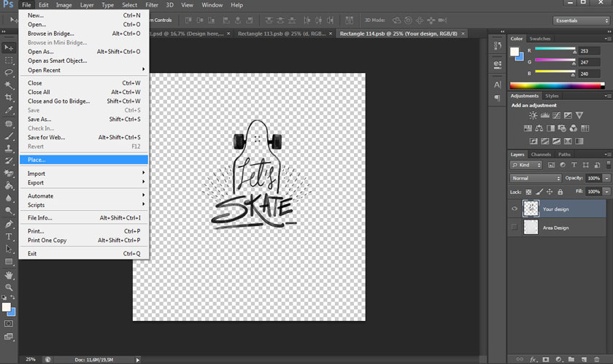The height and width of the screenshot is (364, 613).
Task: Select the Area Design layer thumbnail
Action: pos(531,228)
